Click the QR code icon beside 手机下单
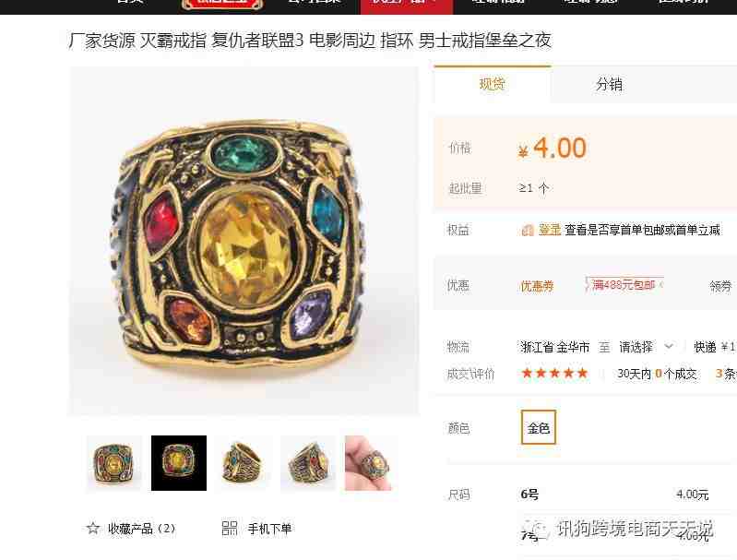The height and width of the screenshot is (560, 737). click(x=229, y=528)
